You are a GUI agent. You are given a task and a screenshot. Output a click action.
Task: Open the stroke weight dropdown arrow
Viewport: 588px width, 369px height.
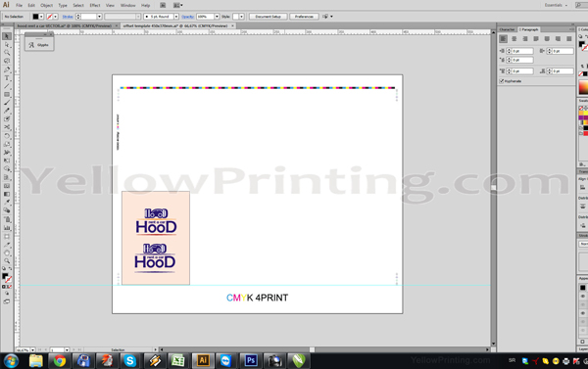coord(99,17)
